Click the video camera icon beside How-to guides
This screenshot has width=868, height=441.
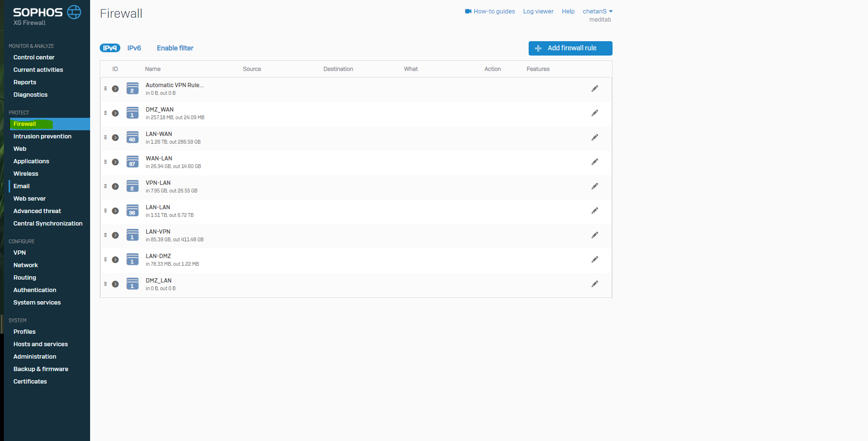pyautogui.click(x=468, y=11)
